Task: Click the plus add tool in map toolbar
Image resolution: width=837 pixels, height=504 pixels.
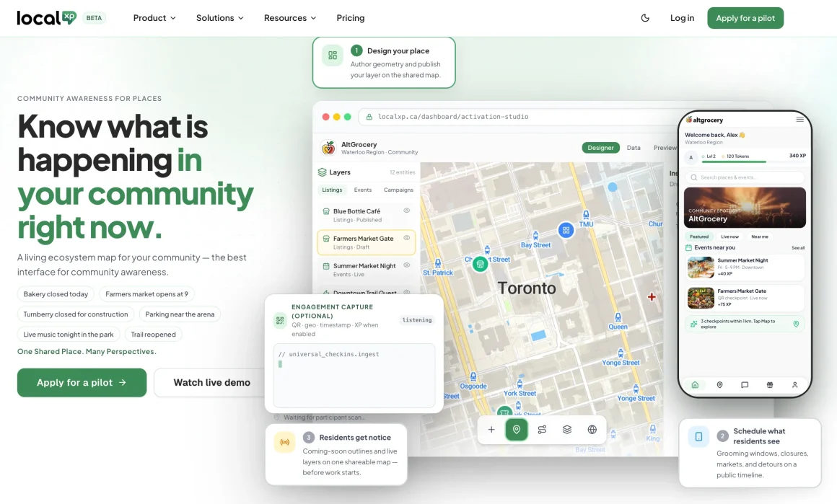Action: pos(491,429)
